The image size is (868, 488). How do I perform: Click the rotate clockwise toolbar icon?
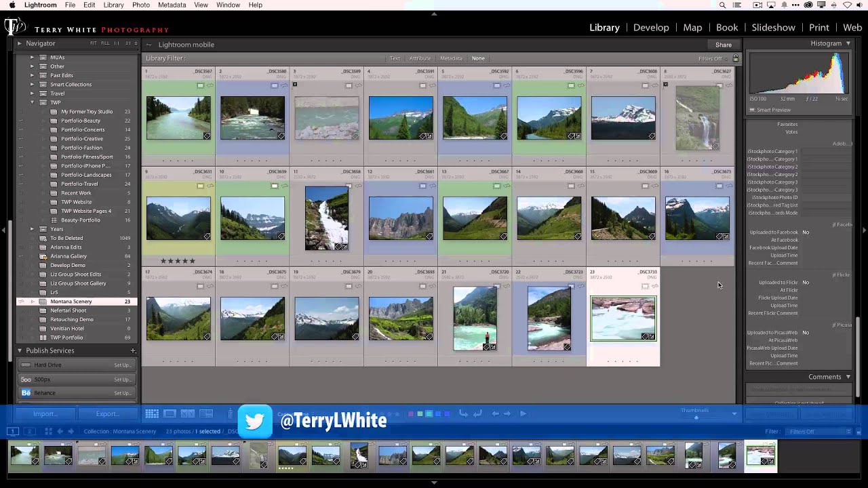[477, 413]
